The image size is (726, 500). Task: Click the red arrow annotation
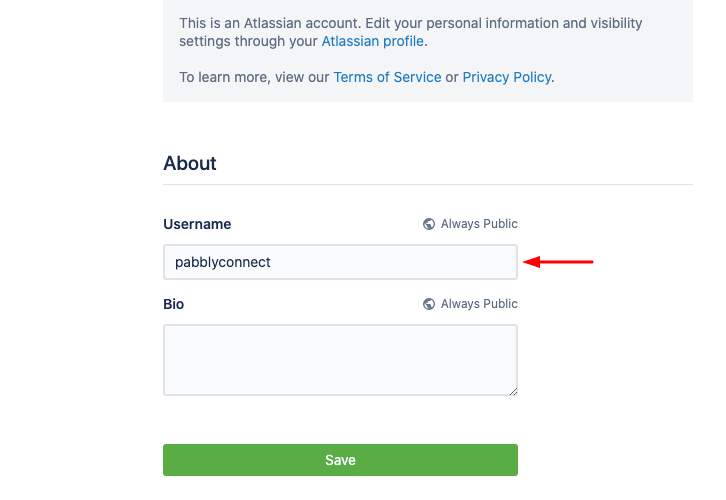pos(560,263)
